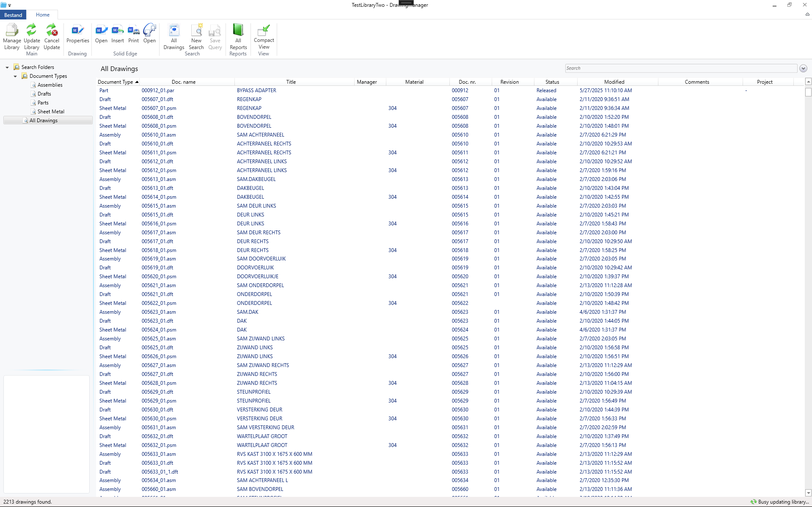Collapse the Search Folders tree node

pos(7,67)
